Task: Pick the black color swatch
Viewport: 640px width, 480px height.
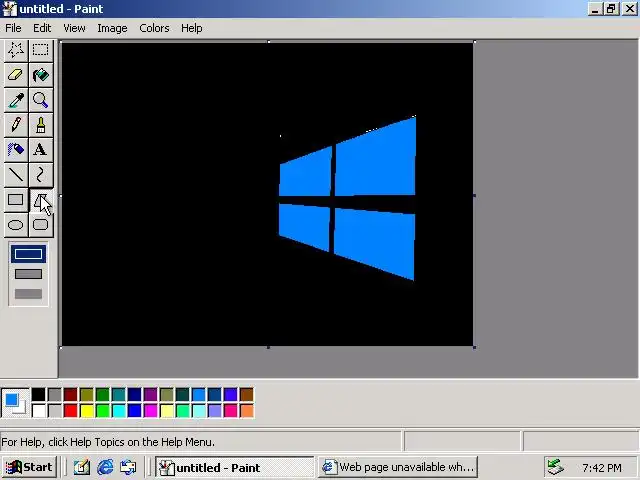Action: pyautogui.click(x=38, y=395)
